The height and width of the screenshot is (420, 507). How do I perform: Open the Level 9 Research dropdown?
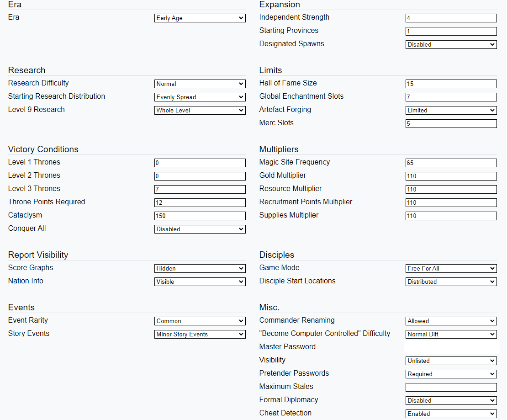[x=200, y=110]
